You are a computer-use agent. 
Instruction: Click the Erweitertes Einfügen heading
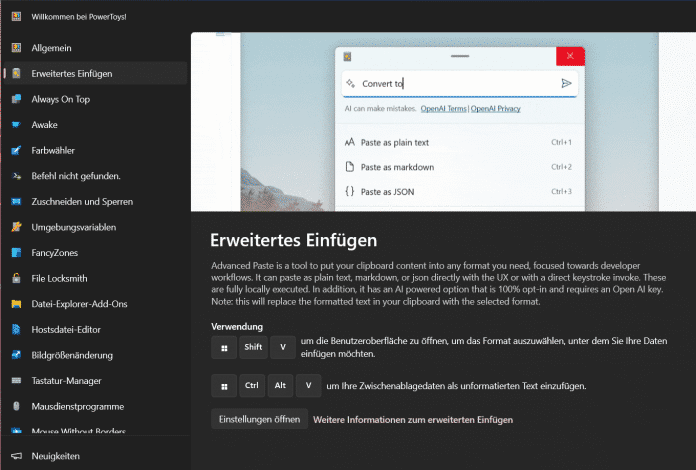[293, 240]
